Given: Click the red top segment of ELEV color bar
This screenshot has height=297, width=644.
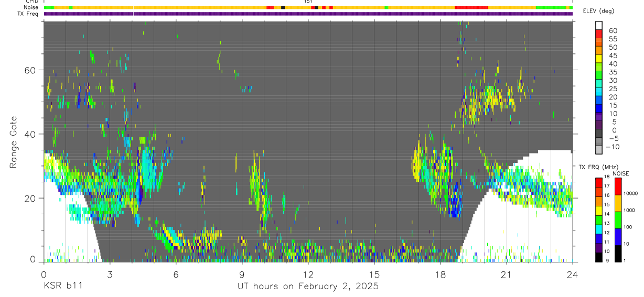Looking at the screenshot, I should (x=599, y=31).
